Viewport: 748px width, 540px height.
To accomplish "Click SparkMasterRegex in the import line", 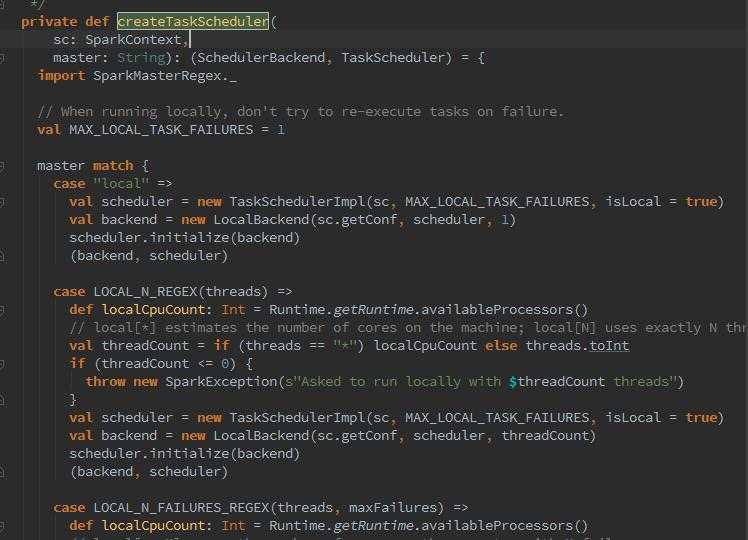I will [x=157, y=76].
